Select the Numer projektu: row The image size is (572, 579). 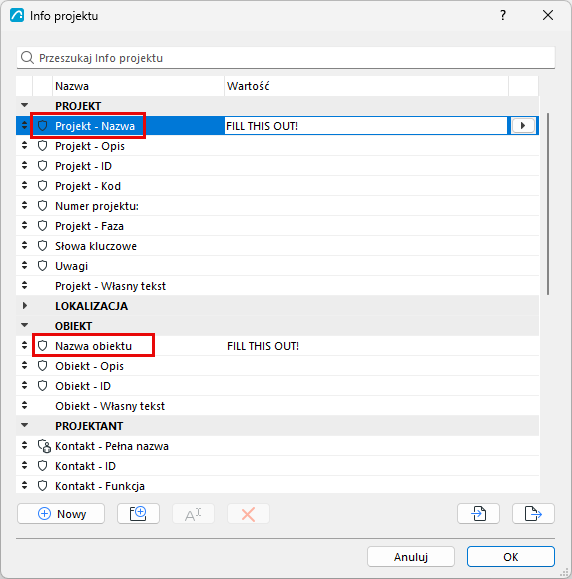277,206
